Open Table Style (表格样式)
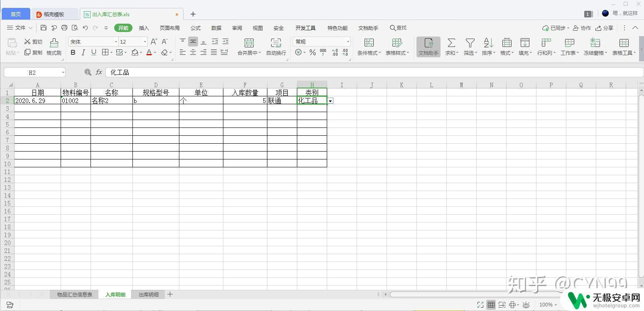Viewport: 644px width, 311px height. [397, 47]
